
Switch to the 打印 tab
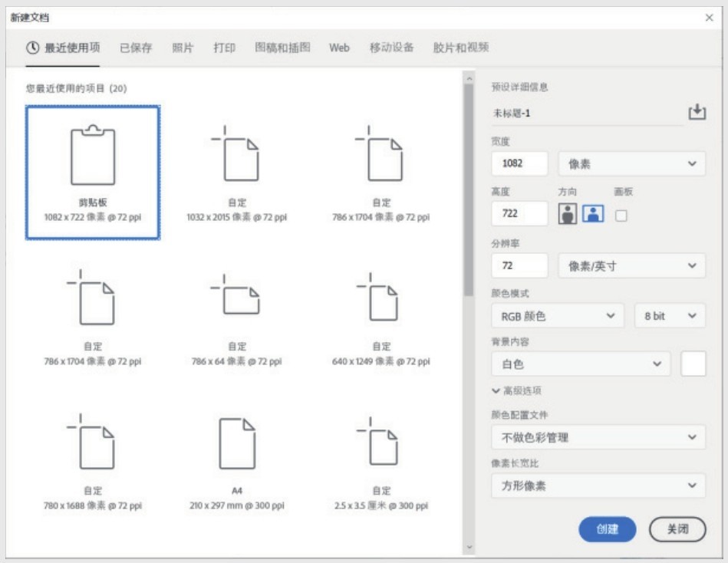(x=224, y=48)
